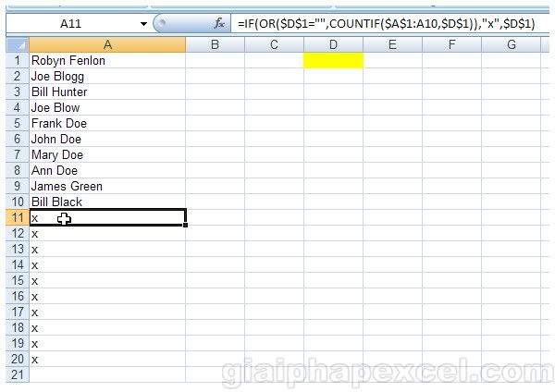This screenshot has height=392, width=555.
Task: Select column G header
Action: [x=511, y=44]
